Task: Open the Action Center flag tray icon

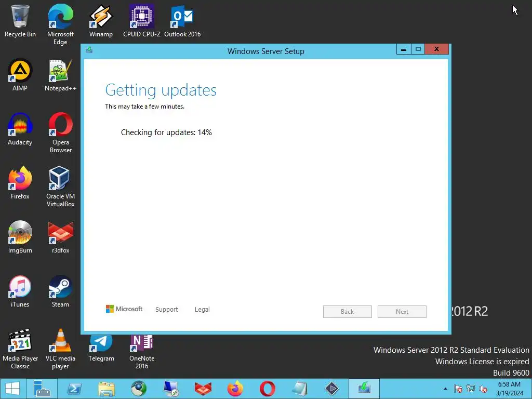Action: coord(458,389)
